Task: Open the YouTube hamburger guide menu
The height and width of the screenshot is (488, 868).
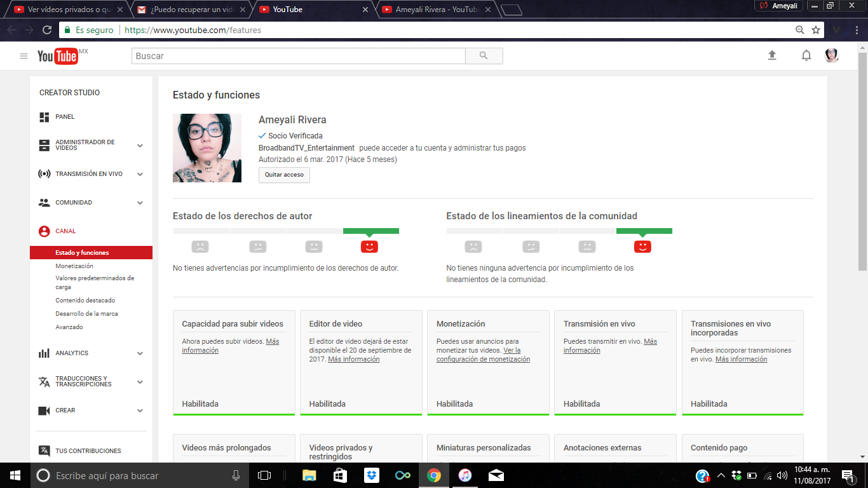Action: pyautogui.click(x=24, y=56)
